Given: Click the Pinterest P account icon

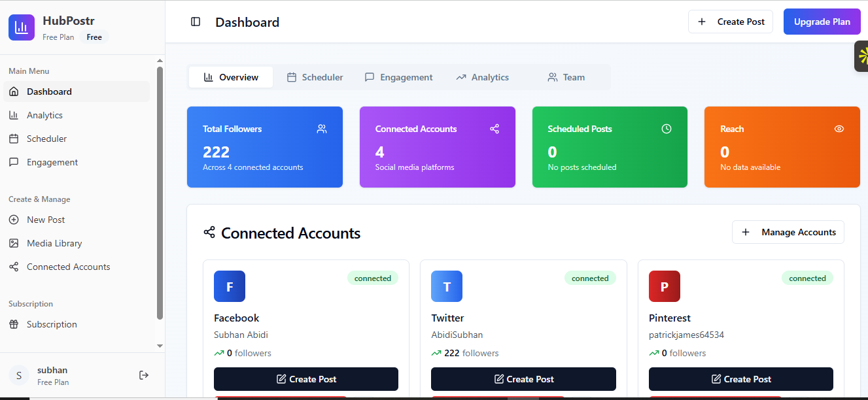Looking at the screenshot, I should (665, 286).
